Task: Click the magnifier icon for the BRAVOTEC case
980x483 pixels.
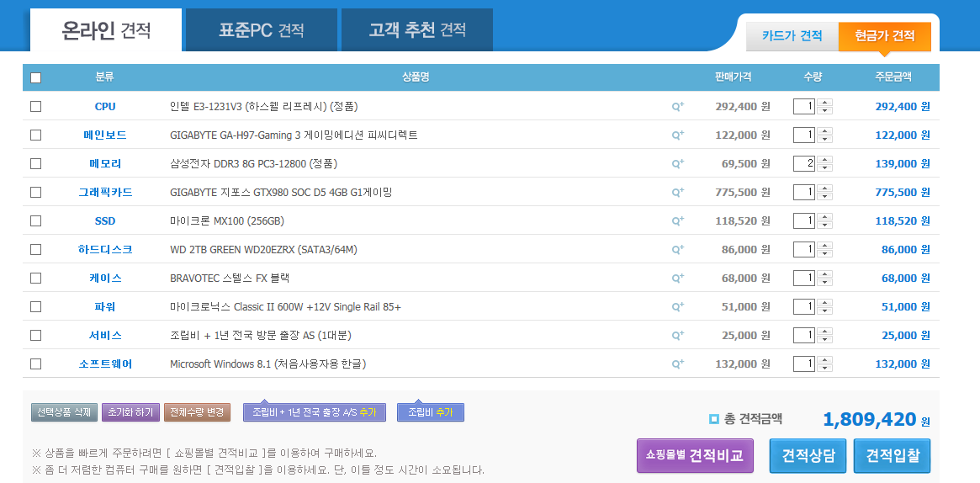Action: pos(677,279)
